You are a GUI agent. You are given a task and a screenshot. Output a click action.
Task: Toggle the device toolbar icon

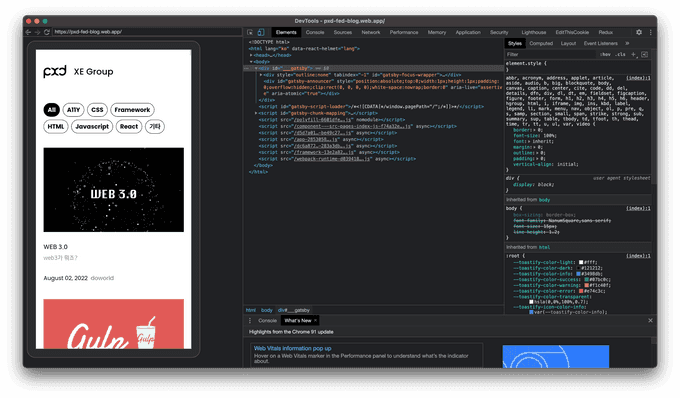click(x=261, y=33)
